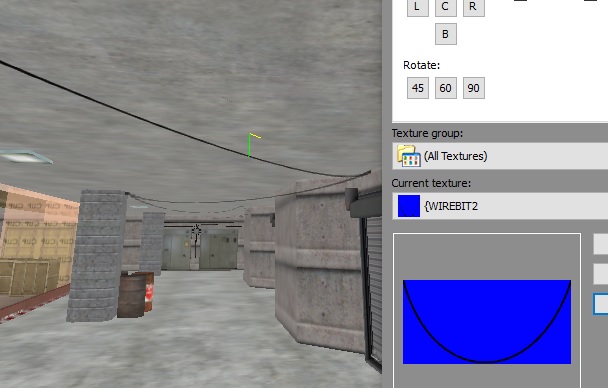Image resolution: width=608 pixels, height=388 pixels.
Task: Select the grey brick pillar
Action: pyautogui.click(x=97, y=255)
